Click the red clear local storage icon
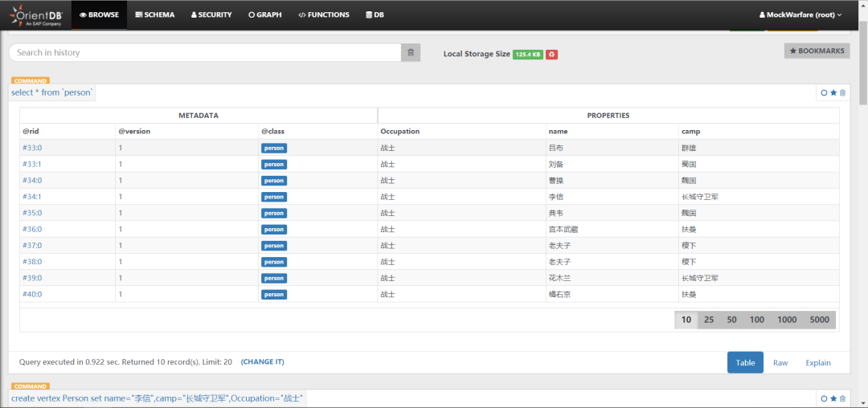Screen dimensions: 868x408 pos(551,54)
